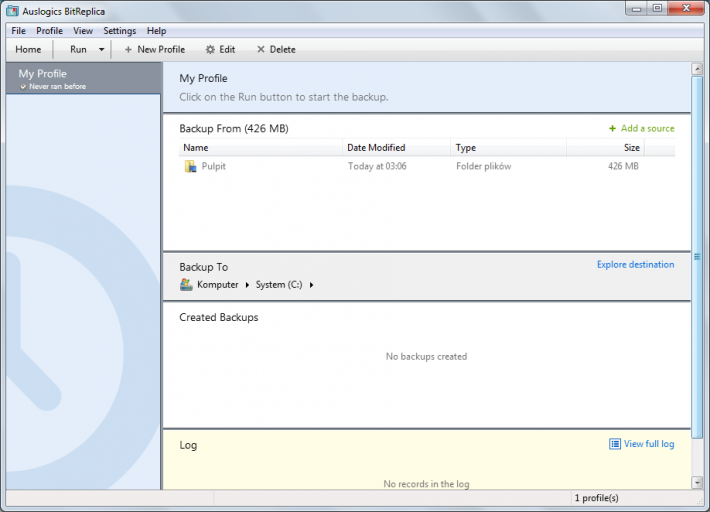Click the scrollbar down arrow
Viewport: 710px width, 512px height.
[697, 483]
